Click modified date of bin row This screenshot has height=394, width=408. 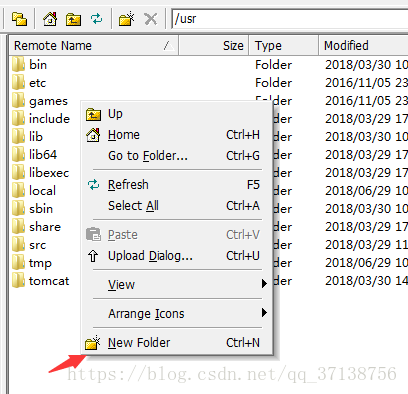tap(366, 65)
